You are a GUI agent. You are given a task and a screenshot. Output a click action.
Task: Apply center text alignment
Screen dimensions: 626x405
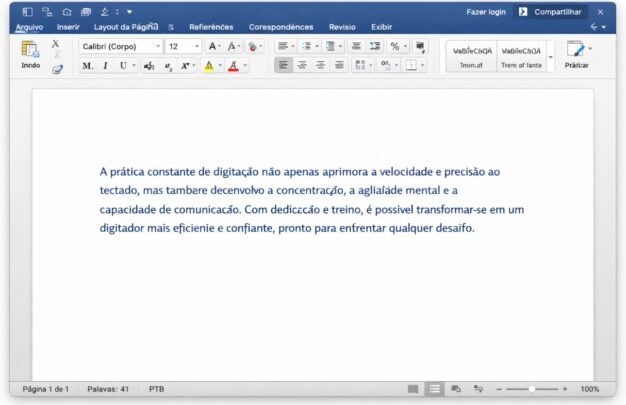pos(301,65)
